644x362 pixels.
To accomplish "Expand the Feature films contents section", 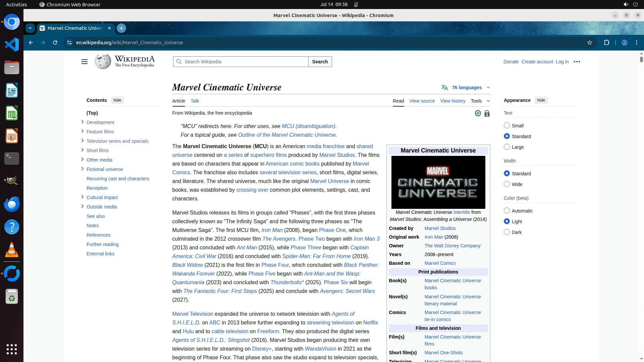I will tap(83, 131).
